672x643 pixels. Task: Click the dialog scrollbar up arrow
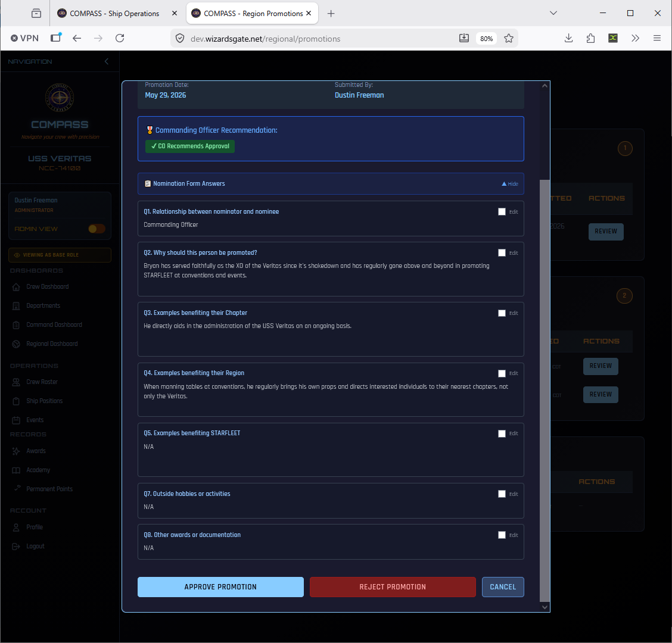click(545, 86)
